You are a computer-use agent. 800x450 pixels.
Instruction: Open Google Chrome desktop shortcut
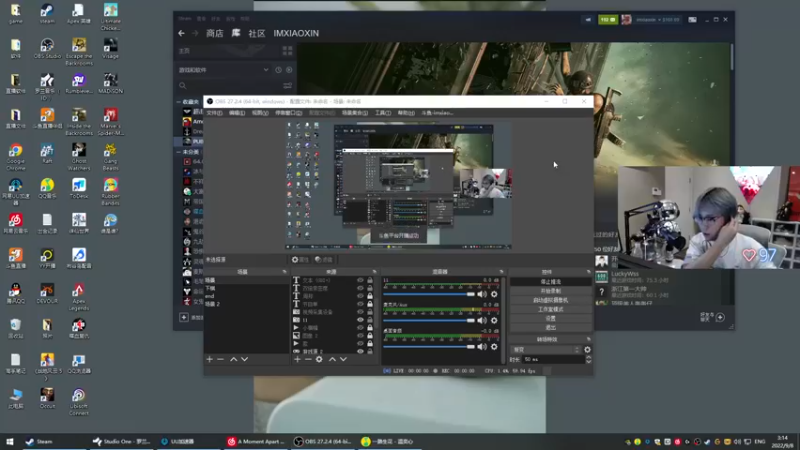click(15, 157)
